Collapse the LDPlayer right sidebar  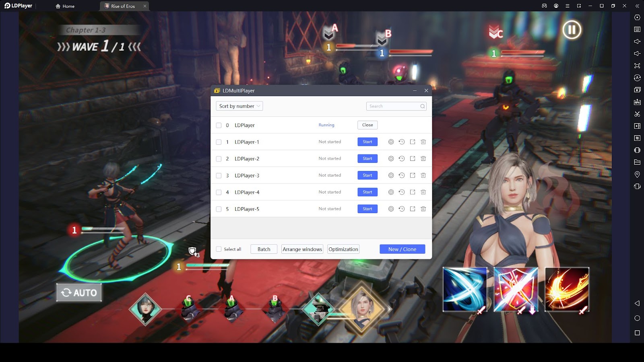coord(637,6)
